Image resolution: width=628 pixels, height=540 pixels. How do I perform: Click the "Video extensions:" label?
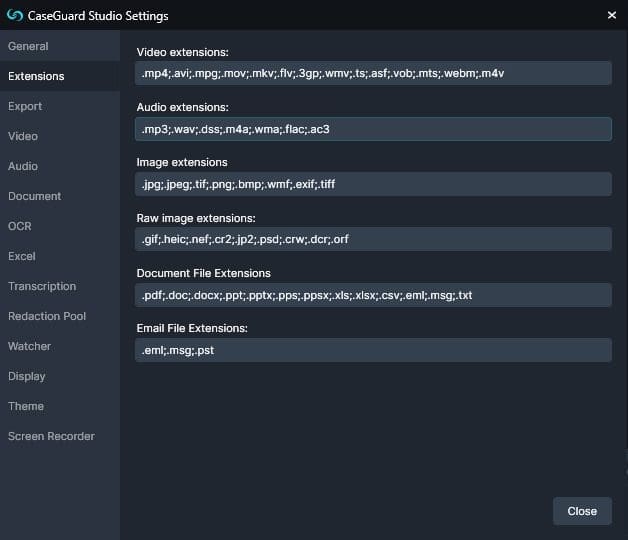pos(183,52)
